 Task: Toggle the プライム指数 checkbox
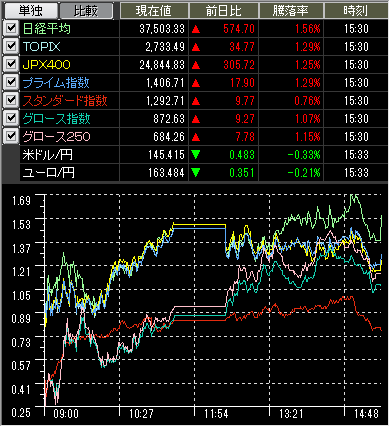click(11, 82)
